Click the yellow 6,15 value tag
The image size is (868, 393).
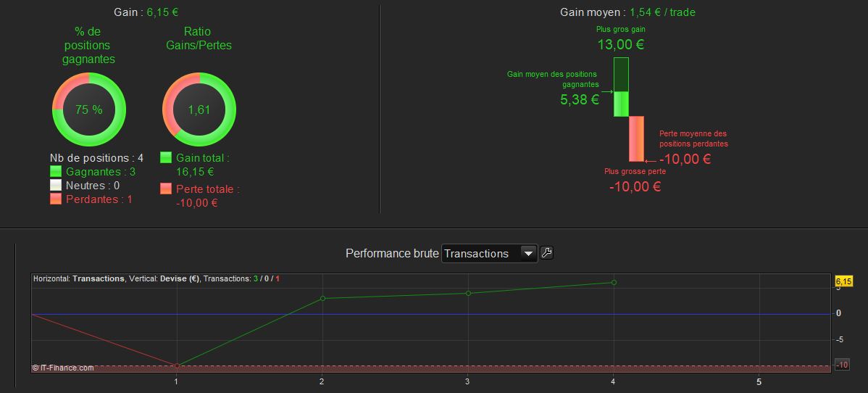click(x=843, y=281)
